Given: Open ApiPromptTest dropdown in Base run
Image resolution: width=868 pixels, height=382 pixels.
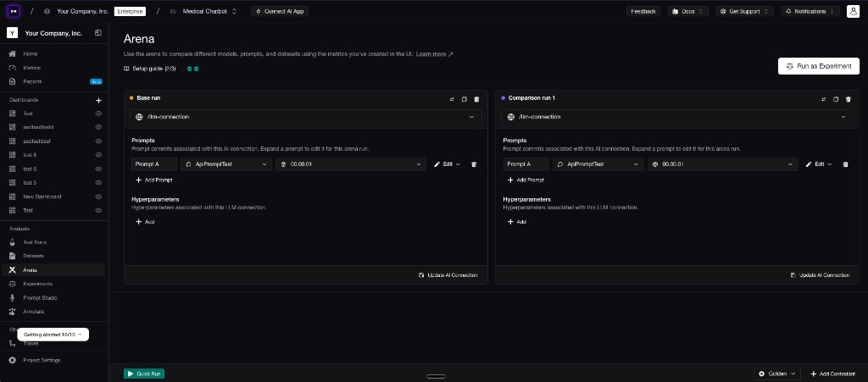Looking at the screenshot, I should coord(226,164).
